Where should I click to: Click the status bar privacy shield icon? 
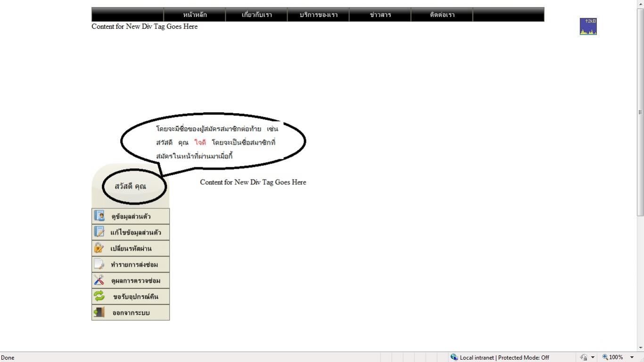584,357
